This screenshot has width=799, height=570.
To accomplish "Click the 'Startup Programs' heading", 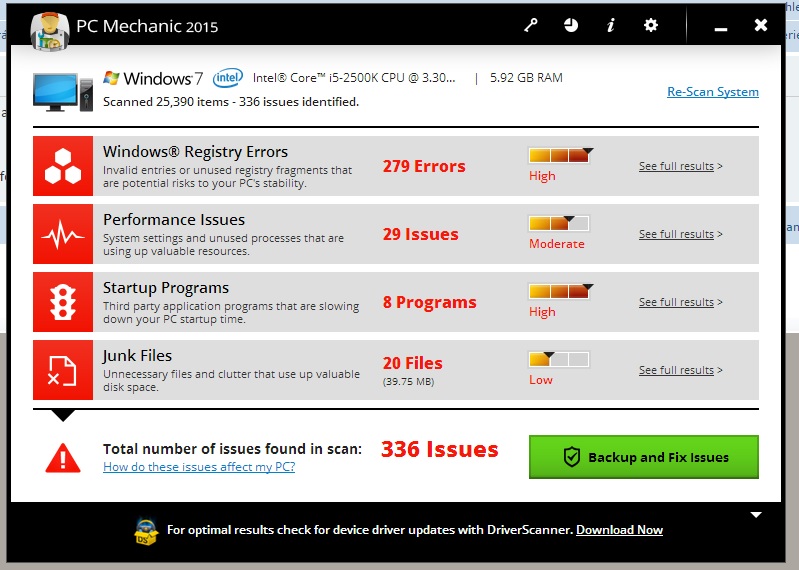I will tap(166, 288).
